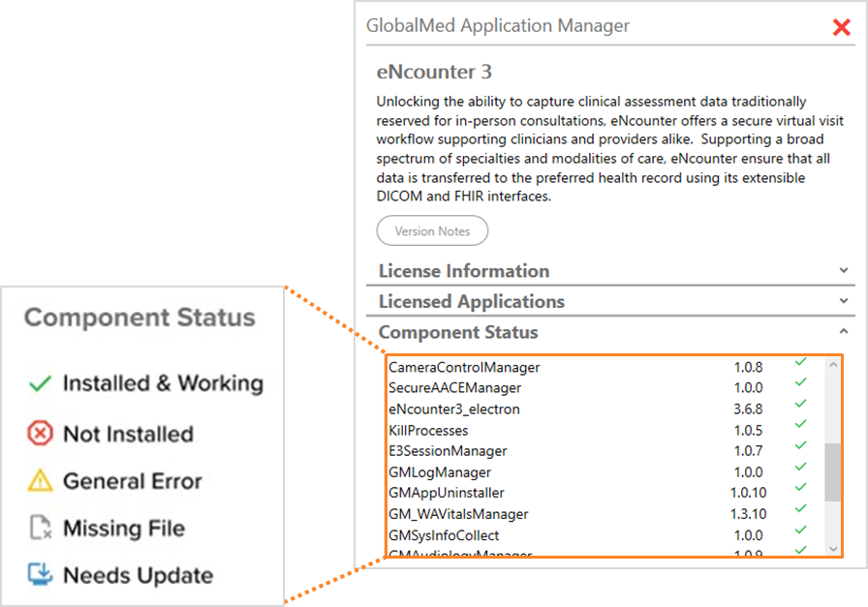Open the Version Notes button
The width and height of the screenshot is (868, 607).
pos(432,231)
